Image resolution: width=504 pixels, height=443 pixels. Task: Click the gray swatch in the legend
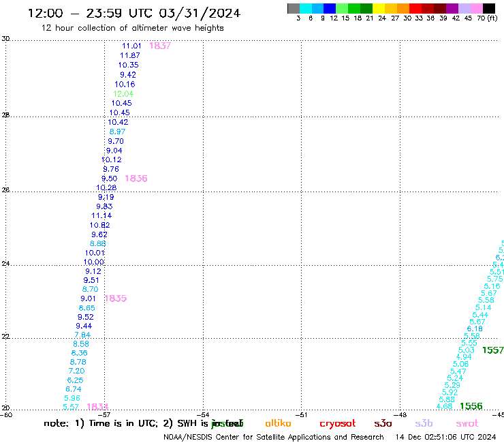294,8
